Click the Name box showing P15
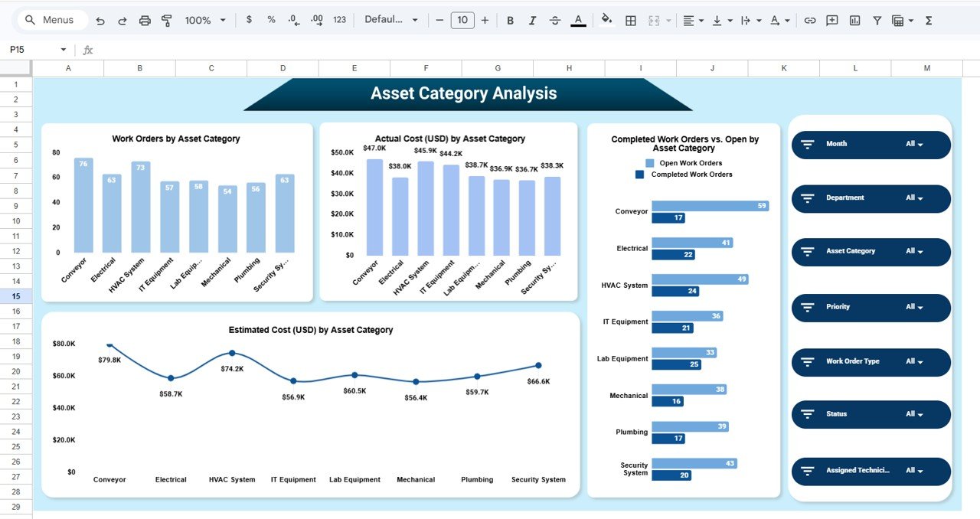The height and width of the screenshot is (519, 980). 31,48
